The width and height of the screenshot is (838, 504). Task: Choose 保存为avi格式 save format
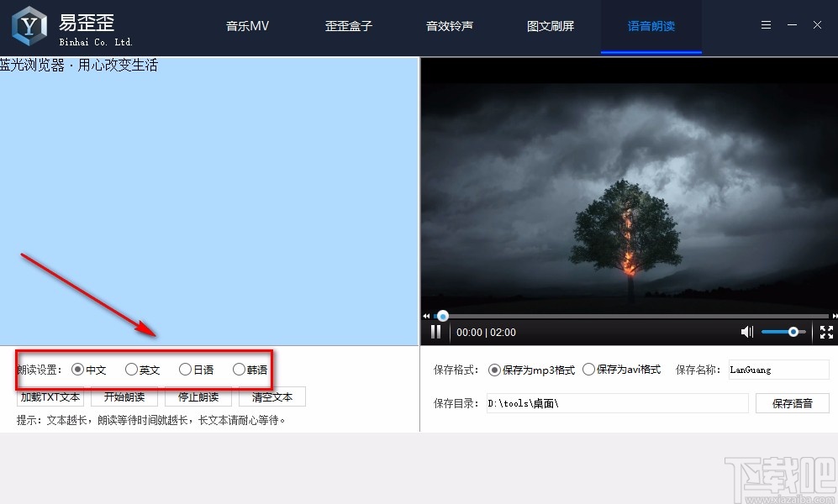tap(588, 369)
